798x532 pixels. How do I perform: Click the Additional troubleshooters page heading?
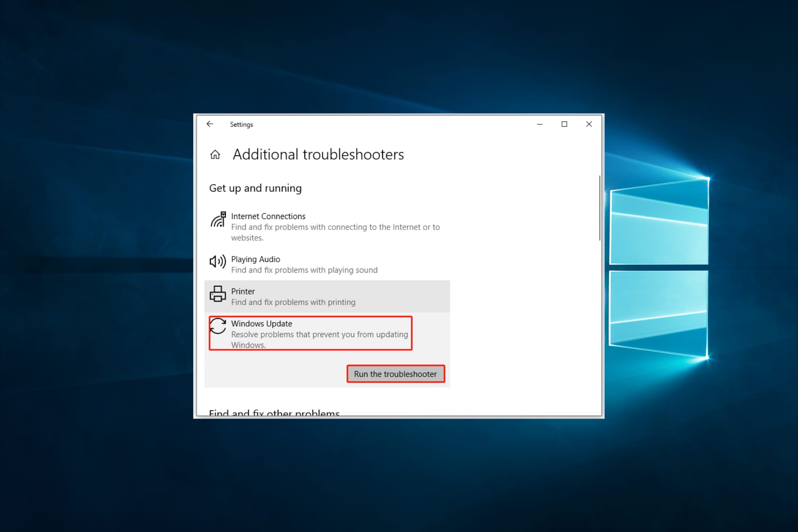(x=318, y=155)
